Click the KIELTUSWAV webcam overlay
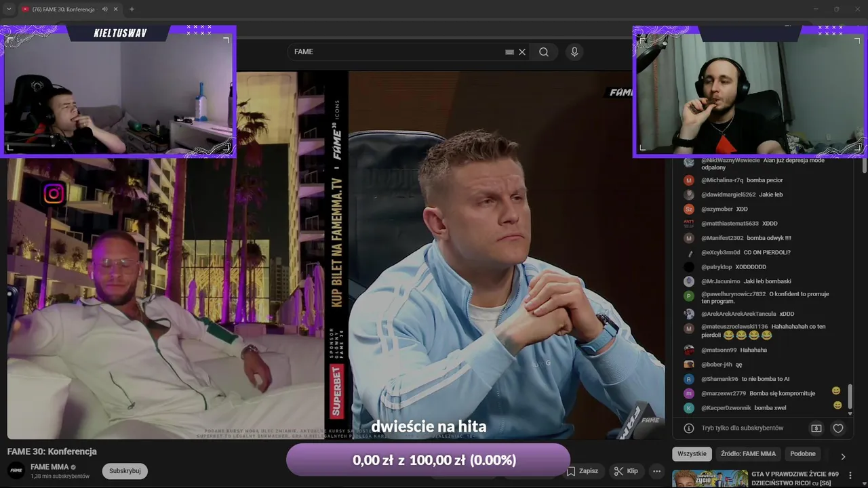 pos(119,91)
